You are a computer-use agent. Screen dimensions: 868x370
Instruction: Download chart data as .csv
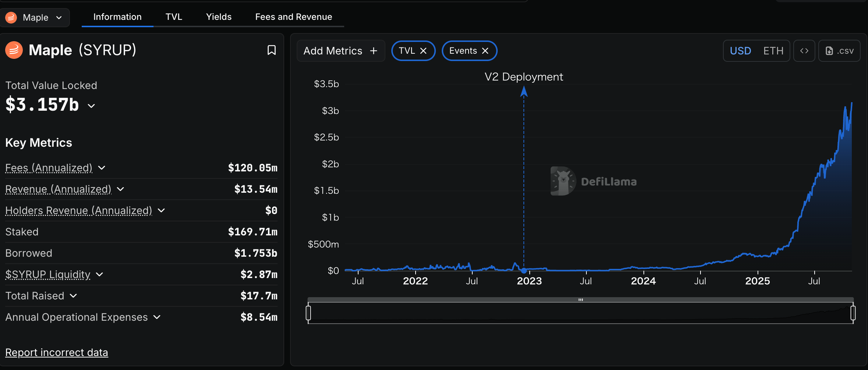coord(839,51)
